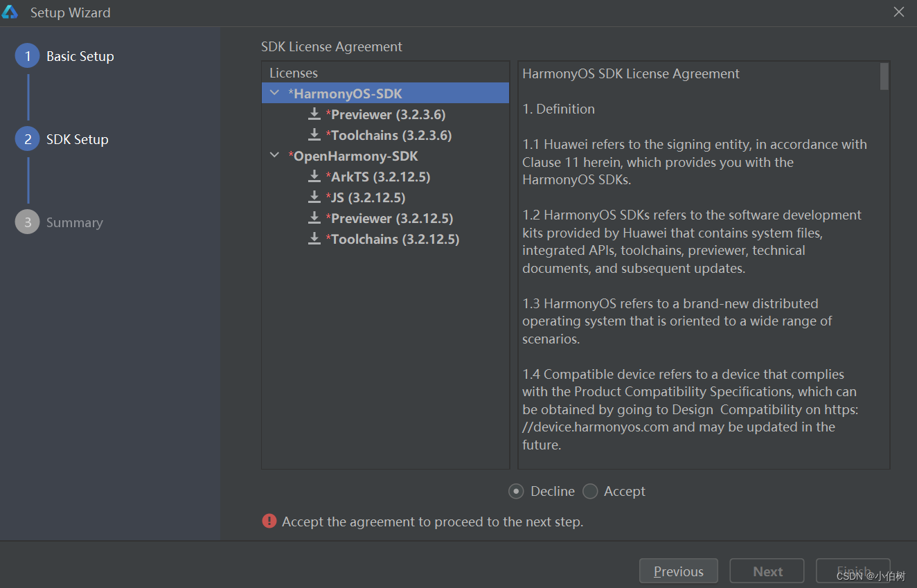
Task: Select the Decline radio button
Action: click(516, 491)
